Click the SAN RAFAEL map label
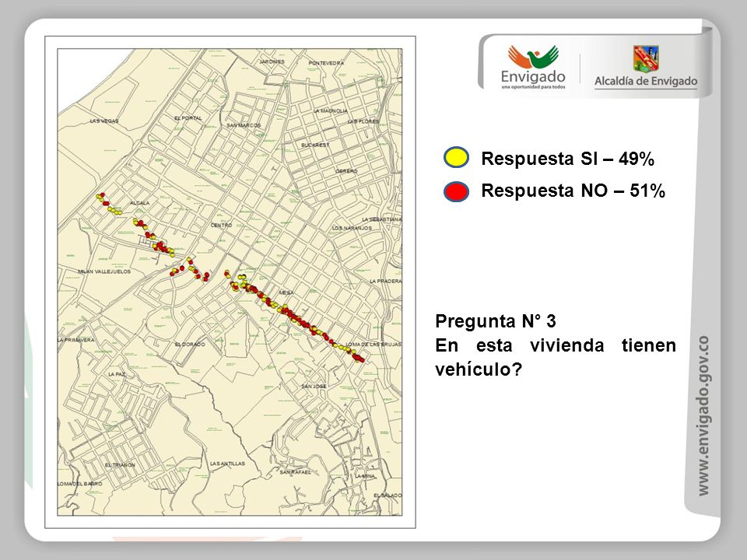 (x=295, y=472)
